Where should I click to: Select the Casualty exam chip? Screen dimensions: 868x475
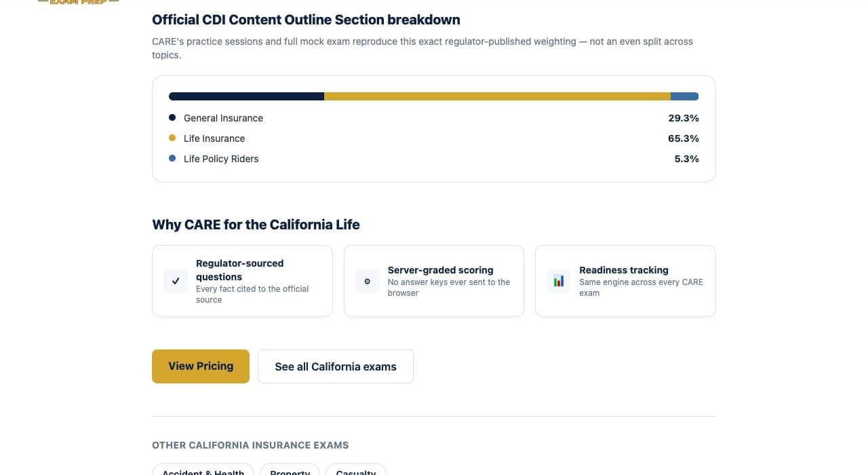(x=356, y=470)
